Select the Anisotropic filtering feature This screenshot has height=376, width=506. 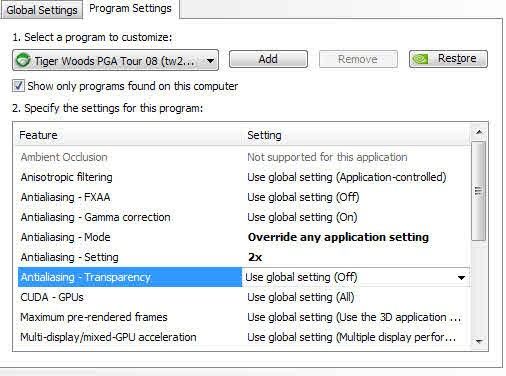click(66, 177)
